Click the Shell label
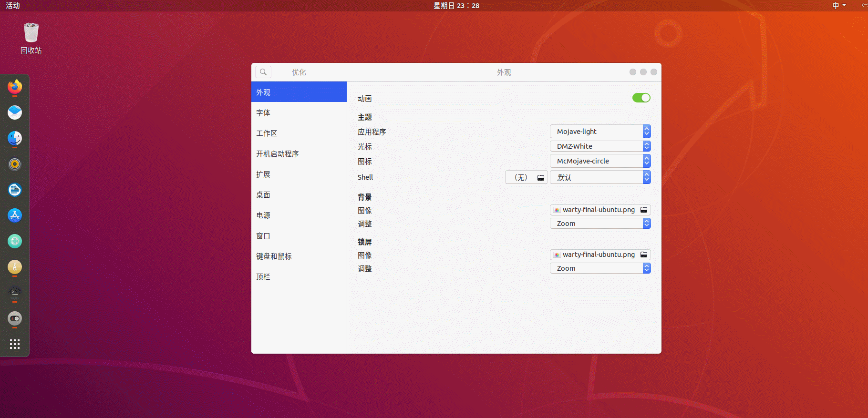Viewport: 868px width, 418px height. pos(365,177)
